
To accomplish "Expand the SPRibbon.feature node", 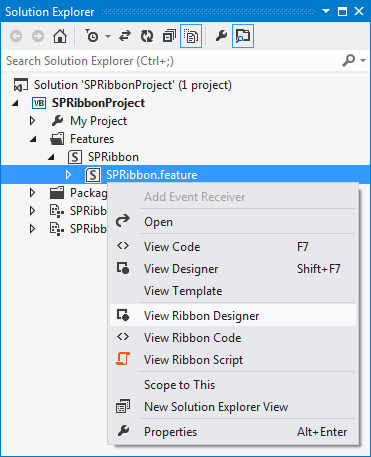I will pyautogui.click(x=68, y=175).
